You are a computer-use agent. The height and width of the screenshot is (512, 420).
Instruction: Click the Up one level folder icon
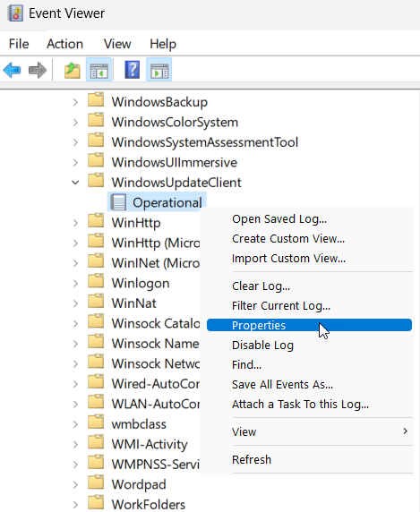[73, 70]
